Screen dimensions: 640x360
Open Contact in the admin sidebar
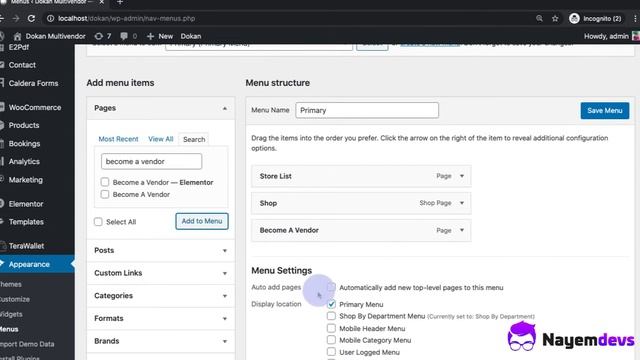point(22,65)
